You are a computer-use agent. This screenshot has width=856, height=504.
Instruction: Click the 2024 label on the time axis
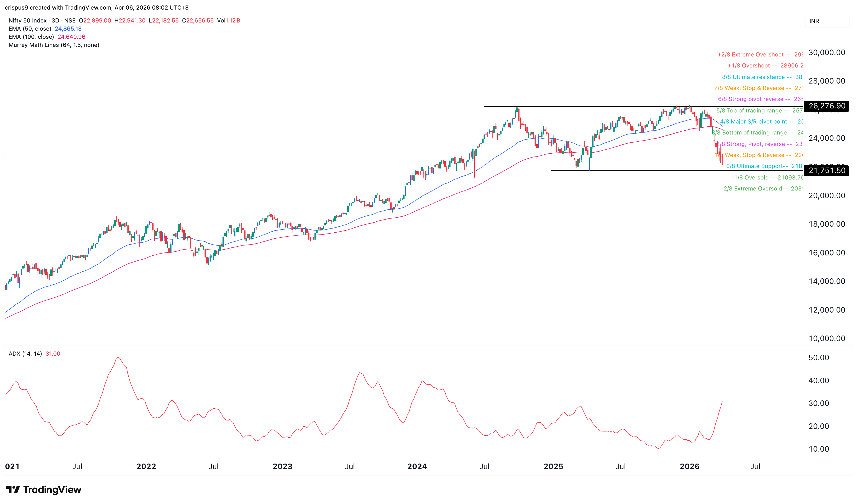(417, 466)
